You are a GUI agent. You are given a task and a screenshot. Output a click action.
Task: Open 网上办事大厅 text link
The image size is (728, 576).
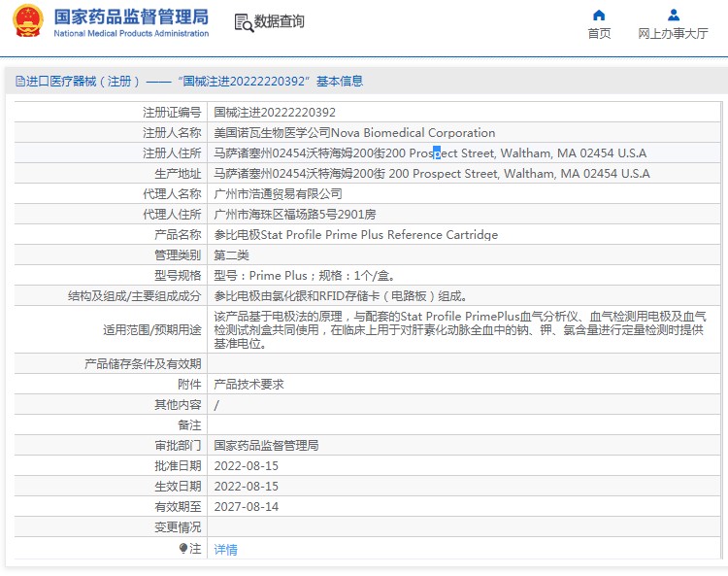(673, 33)
